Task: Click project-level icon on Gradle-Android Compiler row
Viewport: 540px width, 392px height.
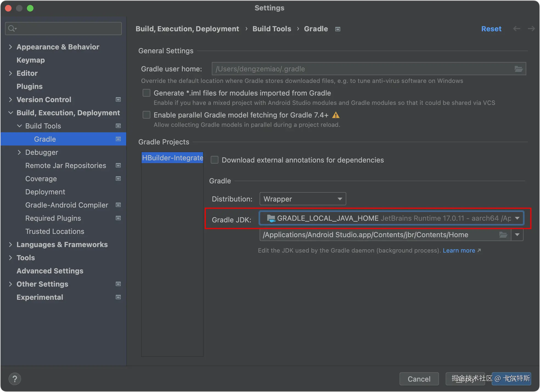Action: (118, 205)
